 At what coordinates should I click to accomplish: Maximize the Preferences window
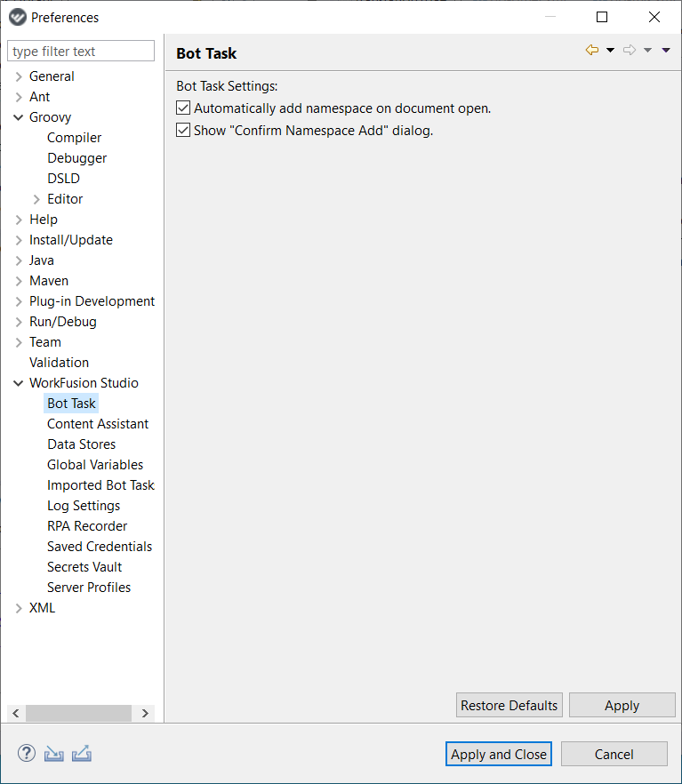tap(602, 17)
